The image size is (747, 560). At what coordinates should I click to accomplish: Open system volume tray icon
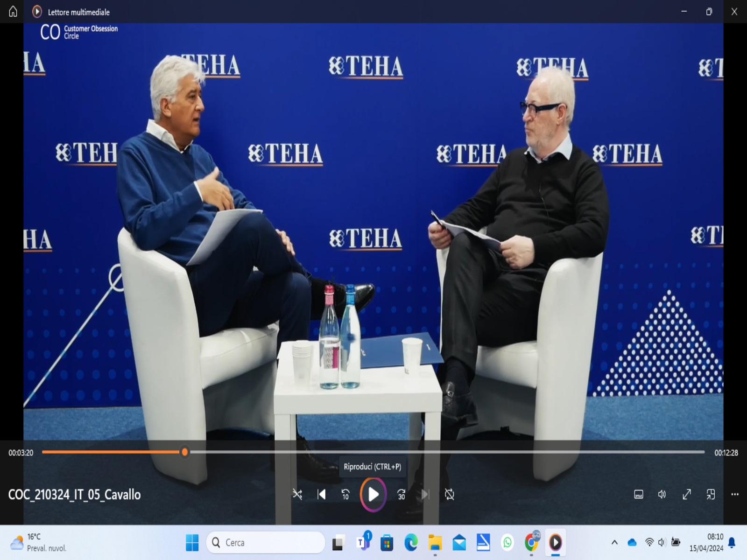tap(662, 542)
